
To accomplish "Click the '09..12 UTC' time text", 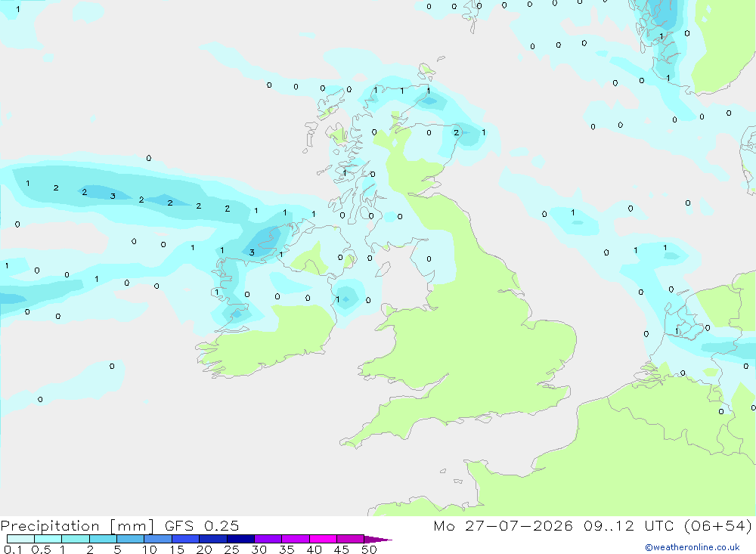I will [x=629, y=526].
